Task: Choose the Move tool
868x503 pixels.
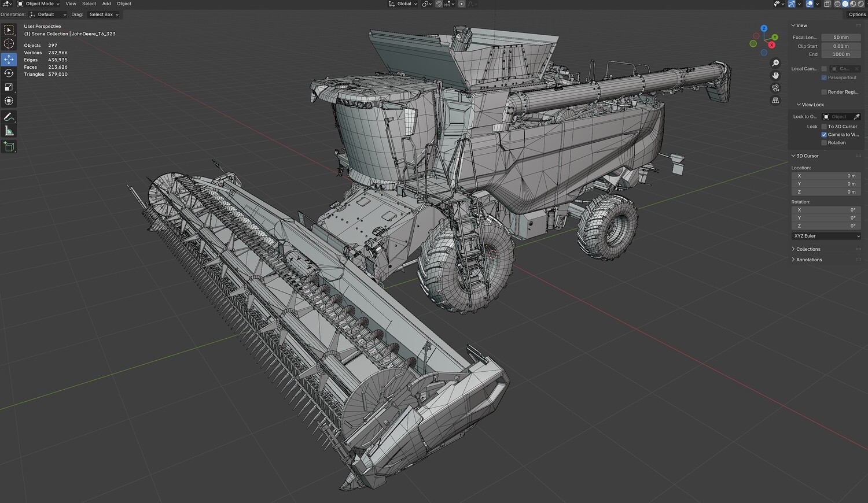Action: [9, 60]
